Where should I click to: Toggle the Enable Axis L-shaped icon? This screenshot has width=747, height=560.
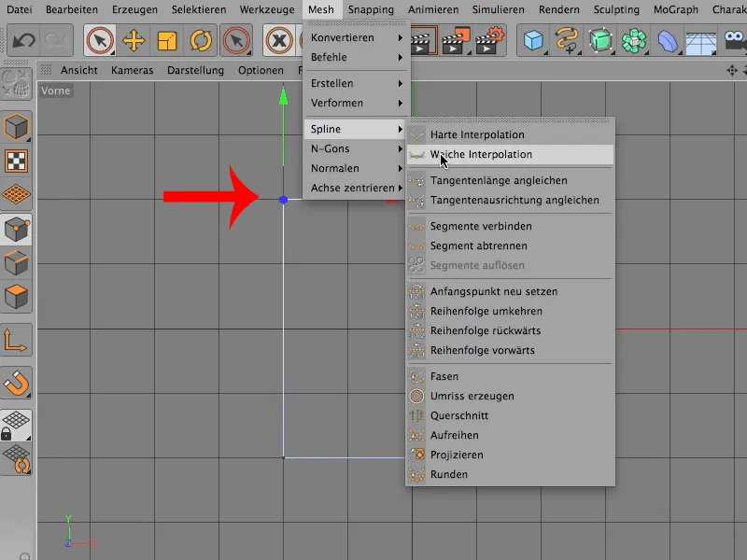[16, 340]
